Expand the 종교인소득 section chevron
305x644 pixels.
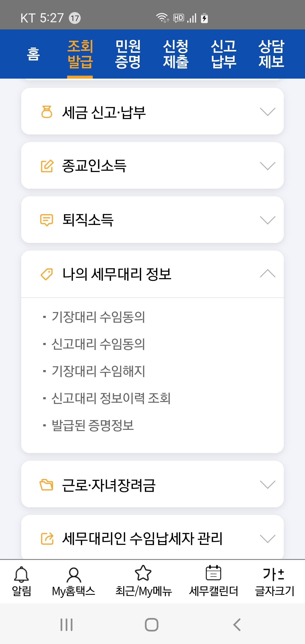(x=268, y=166)
